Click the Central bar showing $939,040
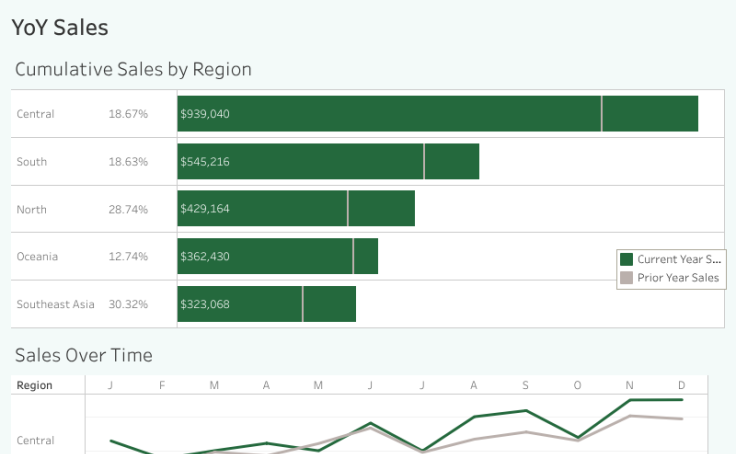 coord(437,114)
